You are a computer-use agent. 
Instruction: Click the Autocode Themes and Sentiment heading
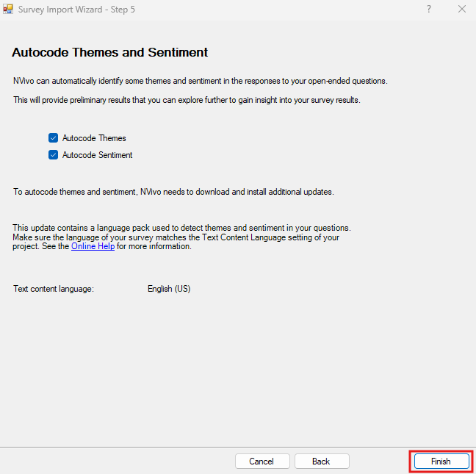click(x=110, y=52)
